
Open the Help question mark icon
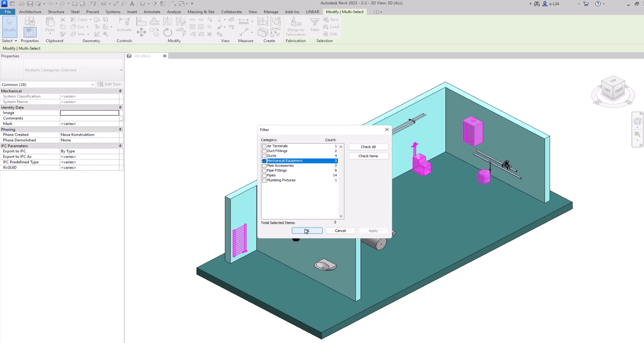(x=598, y=4)
